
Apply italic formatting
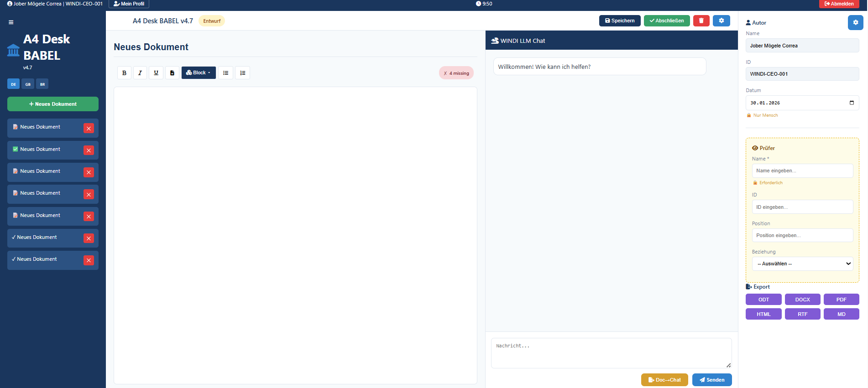coord(140,73)
